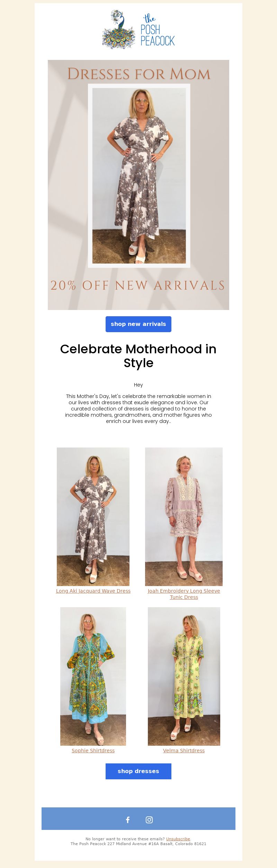This screenshot has height=868, width=277.
Task: Click the Dresses for Mom title text
Action: [x=139, y=74]
